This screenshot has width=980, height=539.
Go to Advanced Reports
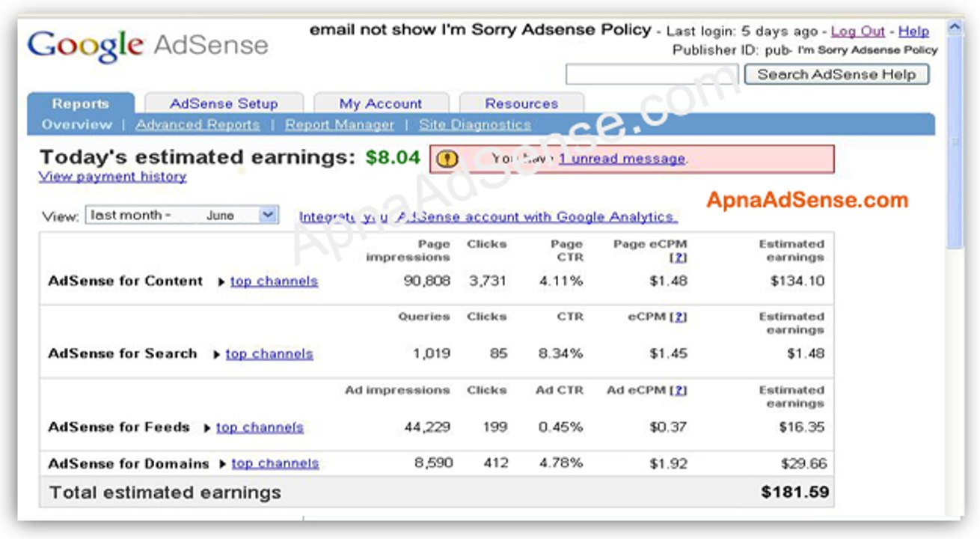point(197,125)
